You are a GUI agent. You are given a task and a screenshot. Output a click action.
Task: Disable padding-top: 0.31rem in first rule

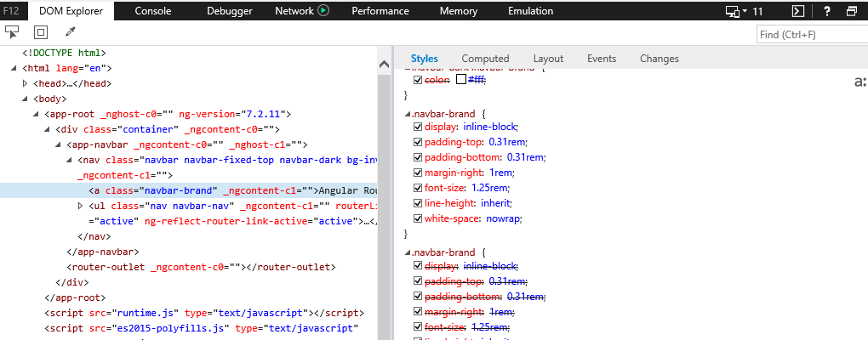[418, 142]
